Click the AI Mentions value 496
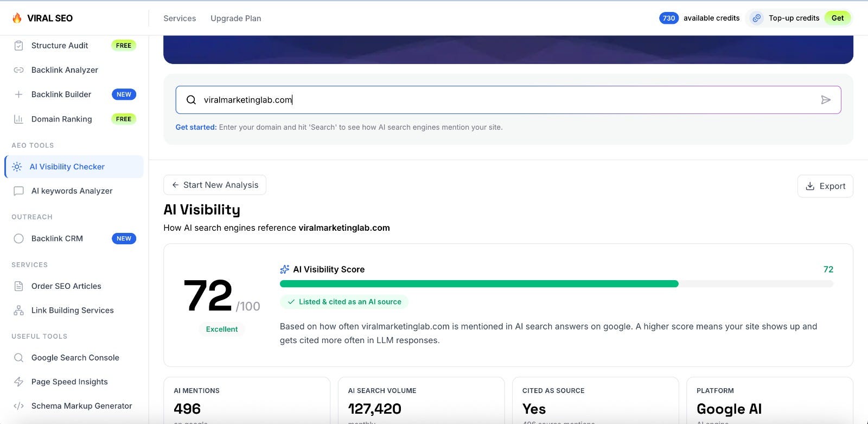The width and height of the screenshot is (868, 424). click(x=187, y=409)
